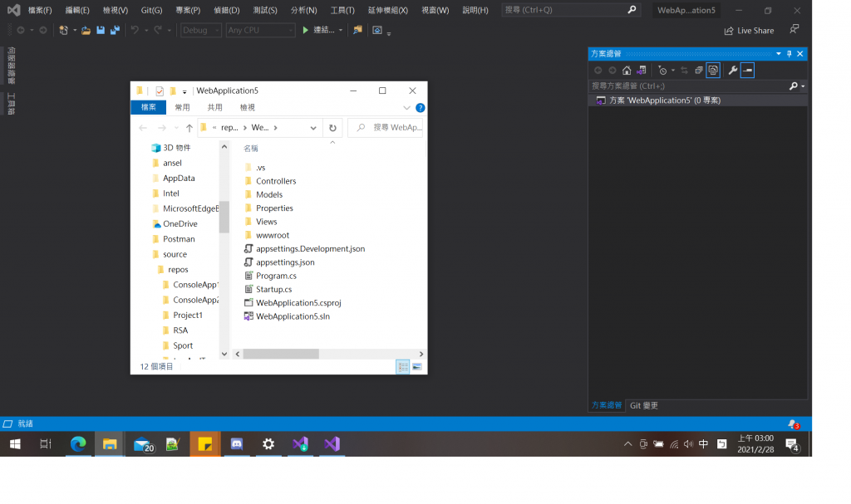The height and width of the screenshot is (504, 851).
Task: Open Discord from taskbar
Action: (x=237, y=444)
